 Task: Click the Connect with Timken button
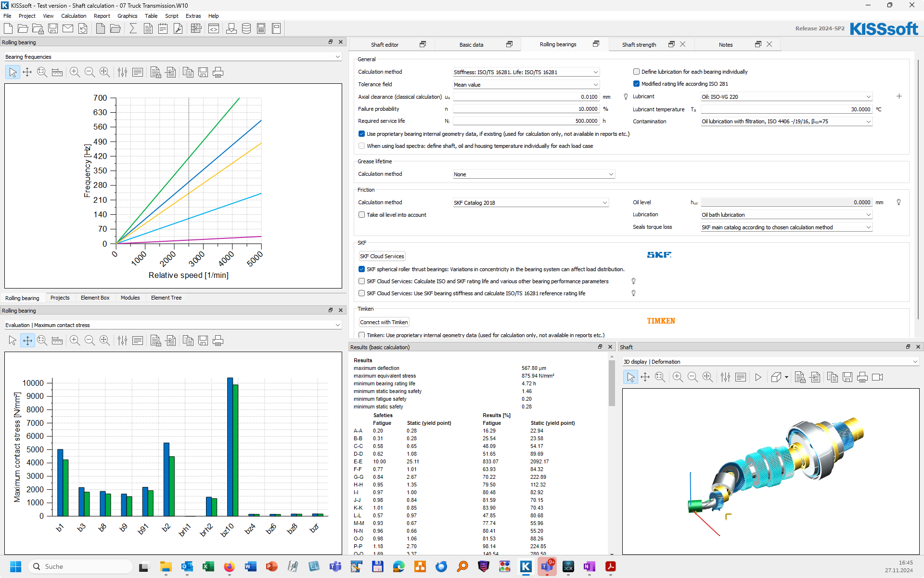384,322
